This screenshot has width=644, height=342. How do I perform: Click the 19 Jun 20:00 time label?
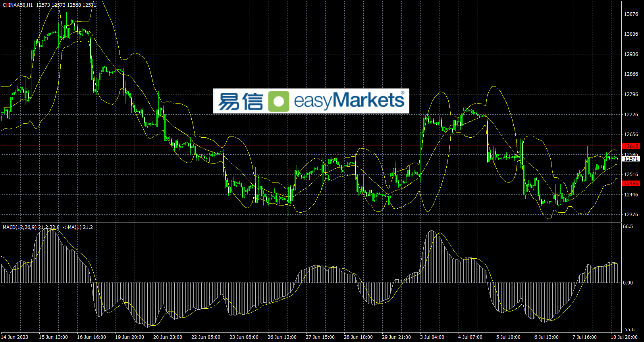coord(129,337)
